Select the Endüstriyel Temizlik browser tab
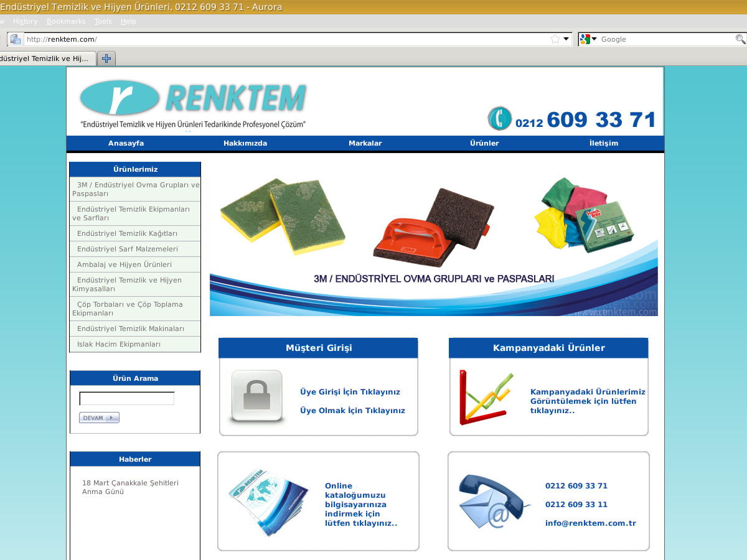The image size is (747, 560). pos(47,58)
